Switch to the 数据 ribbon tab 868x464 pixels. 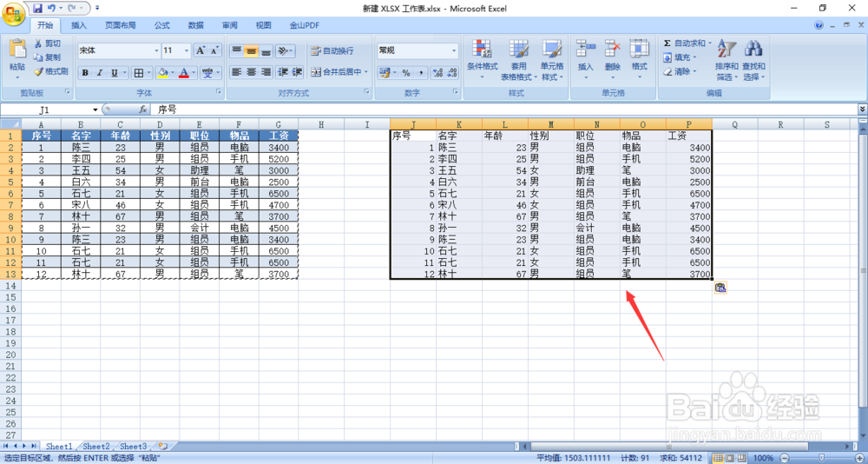click(x=196, y=25)
